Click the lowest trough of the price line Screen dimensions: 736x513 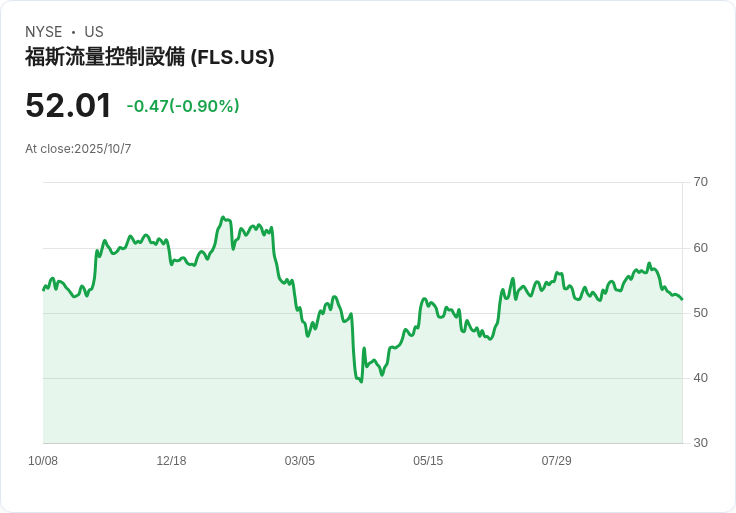coord(361,382)
